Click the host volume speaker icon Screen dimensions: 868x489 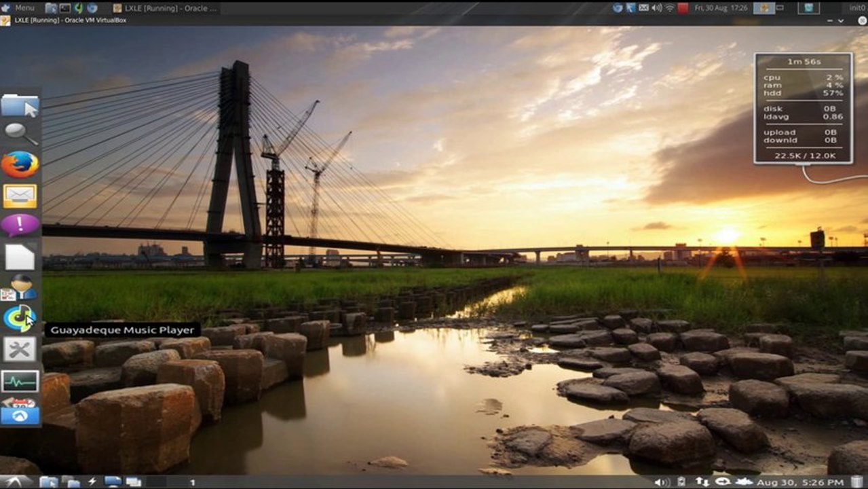pyautogui.click(x=656, y=8)
